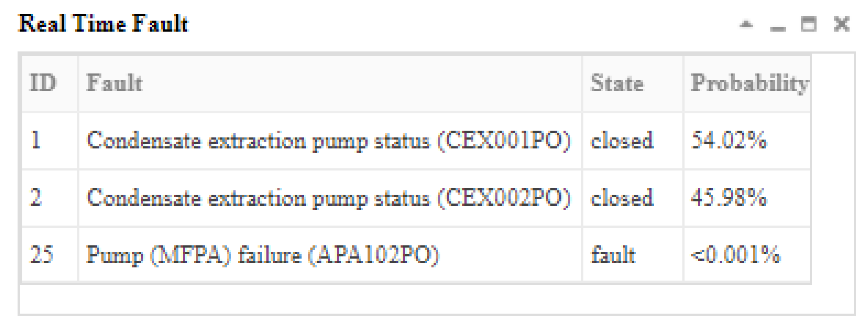Click the 45.98% probability cell
This screenshot has height=328, width=868.
pyautogui.click(x=729, y=197)
